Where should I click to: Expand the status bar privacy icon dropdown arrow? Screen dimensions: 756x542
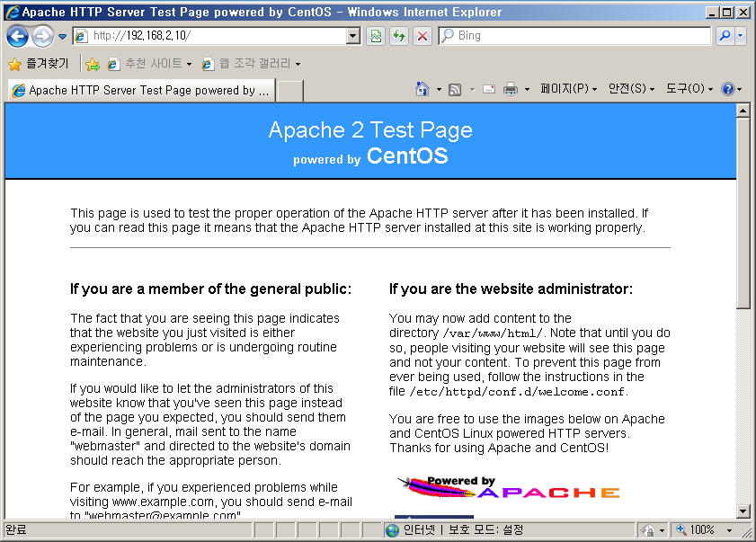(x=662, y=530)
